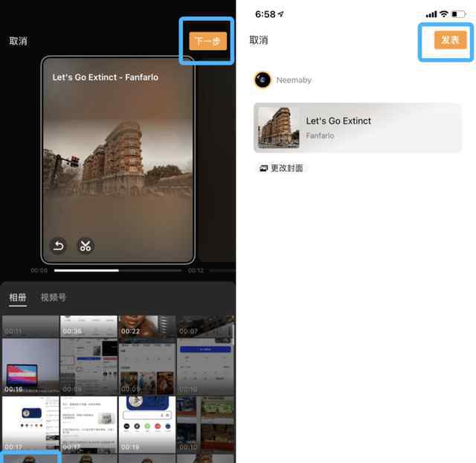This screenshot has height=463, width=476.
Task: Tap 更改封面 change cover link
Action: pyautogui.click(x=287, y=168)
